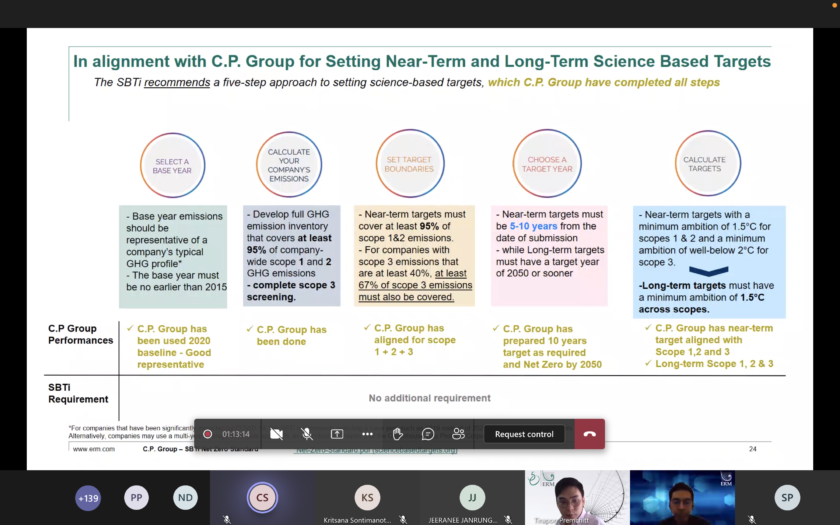Open the meeting chat panel
The height and width of the screenshot is (525, 840).
click(428, 434)
